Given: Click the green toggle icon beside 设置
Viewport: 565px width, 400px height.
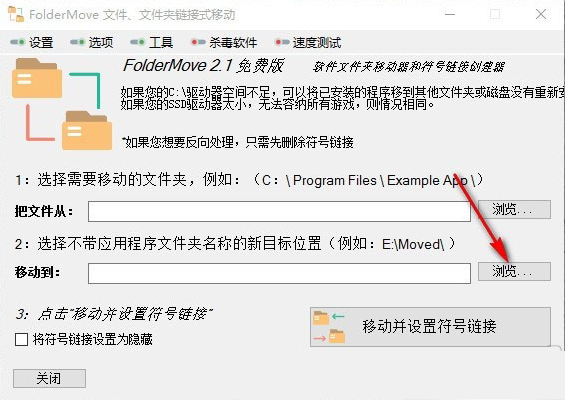Looking at the screenshot, I should [x=17, y=43].
